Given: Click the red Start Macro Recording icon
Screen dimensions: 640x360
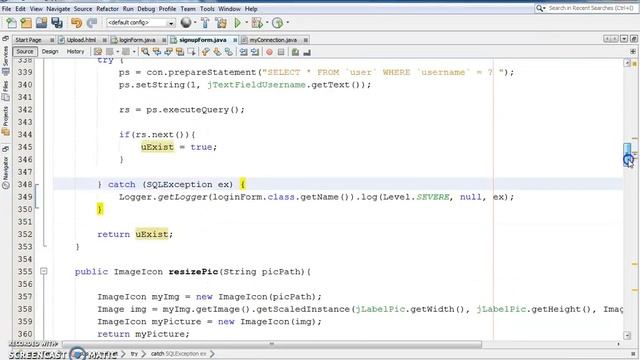Looking at the screenshot, I should pyautogui.click(x=269, y=52).
